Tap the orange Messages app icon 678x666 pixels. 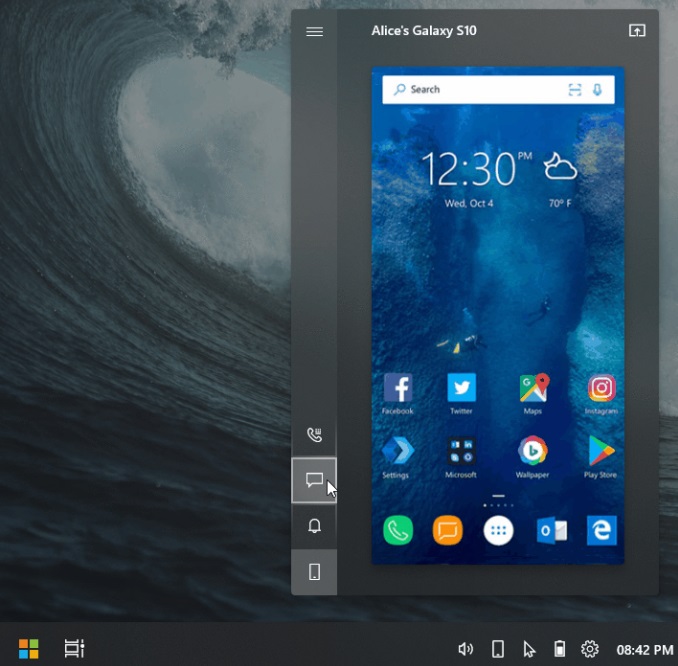[448, 530]
